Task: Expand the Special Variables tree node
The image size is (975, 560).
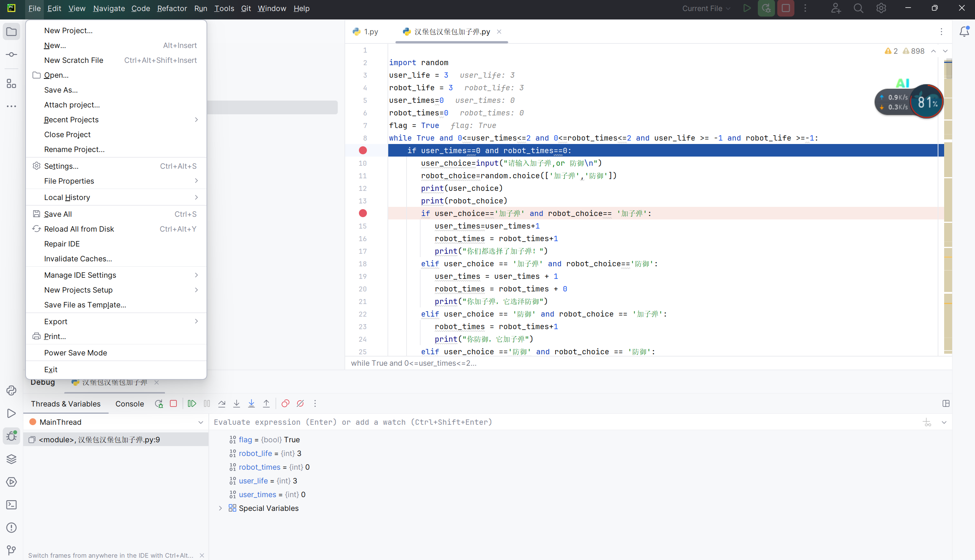Action: click(x=220, y=508)
